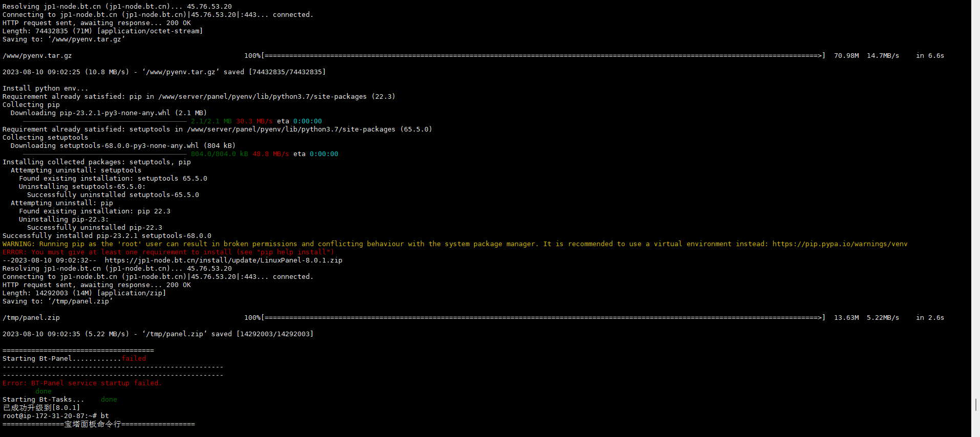The width and height of the screenshot is (980, 437).
Task: Click 'Length: 14292003 (14M) [application/zip]' line
Action: pyautogui.click(x=84, y=293)
